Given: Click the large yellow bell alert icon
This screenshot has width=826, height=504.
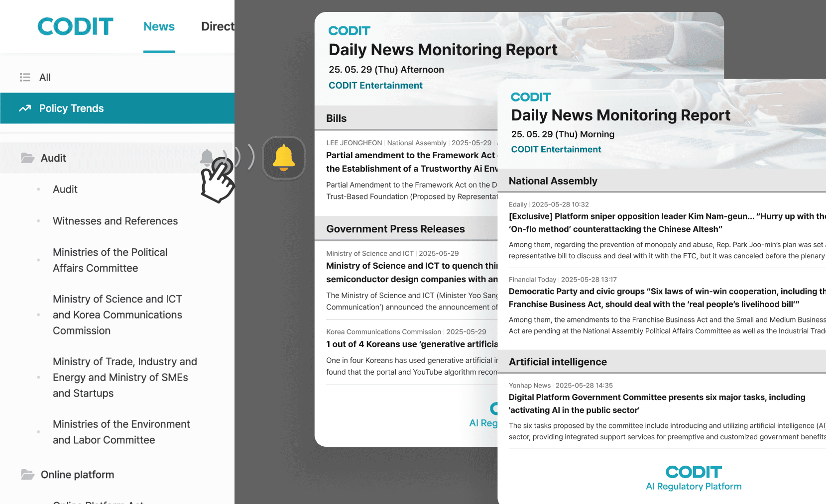Looking at the screenshot, I should (283, 158).
